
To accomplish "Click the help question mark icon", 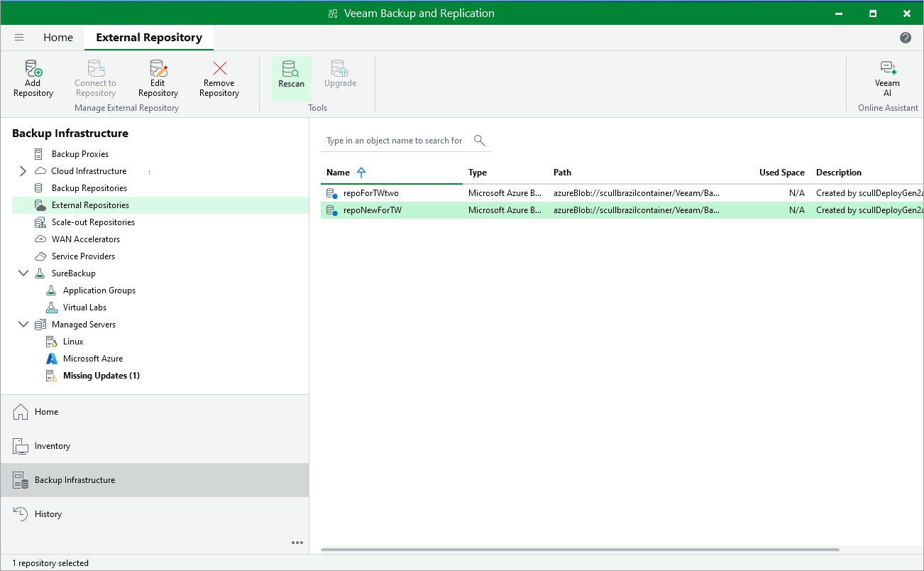I will point(906,38).
